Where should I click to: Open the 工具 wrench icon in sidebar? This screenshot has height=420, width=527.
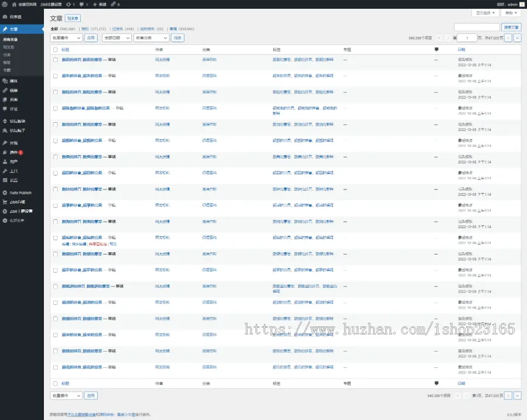(5, 171)
